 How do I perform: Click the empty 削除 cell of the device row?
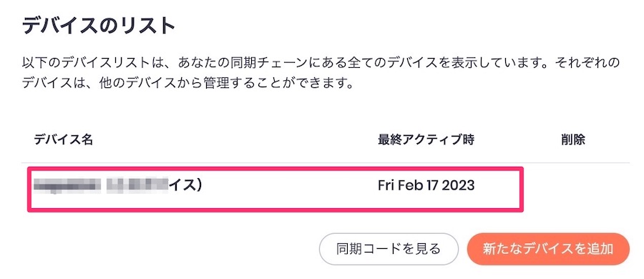(572, 185)
